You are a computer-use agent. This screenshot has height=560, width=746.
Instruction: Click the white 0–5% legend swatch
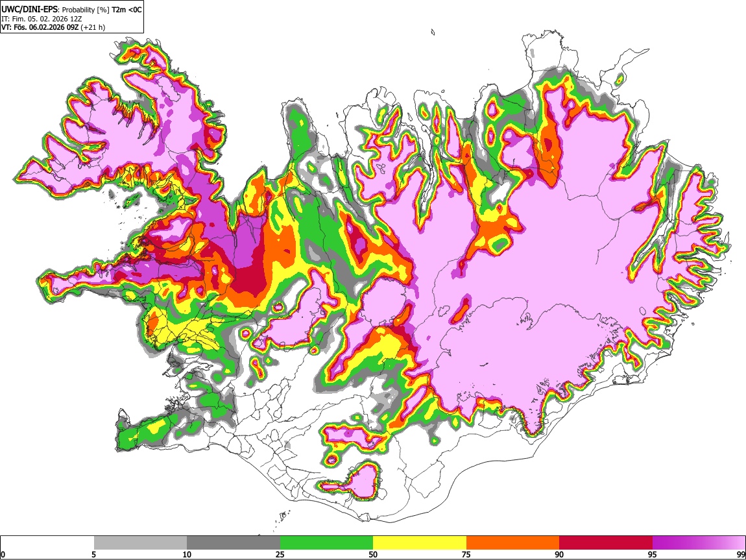pos(47,543)
